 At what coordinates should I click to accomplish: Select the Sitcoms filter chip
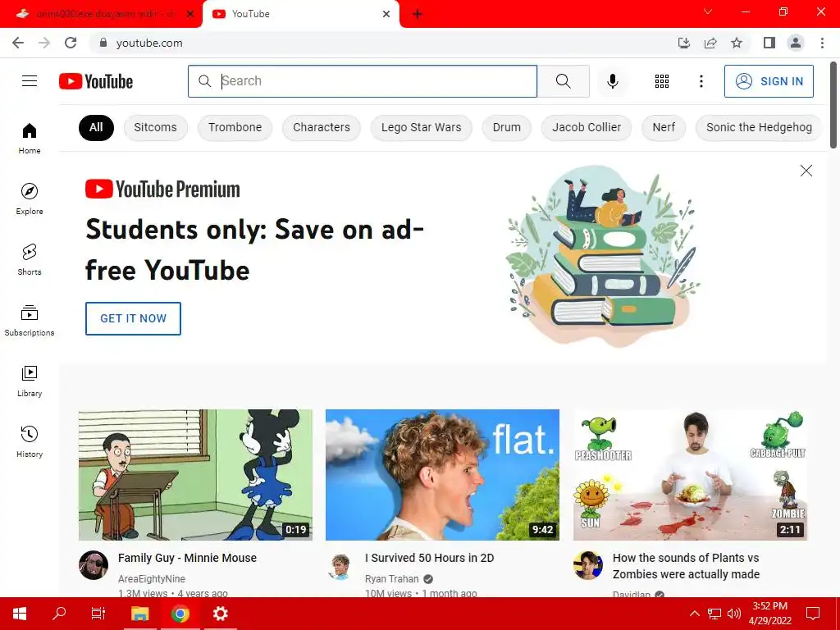tap(155, 127)
